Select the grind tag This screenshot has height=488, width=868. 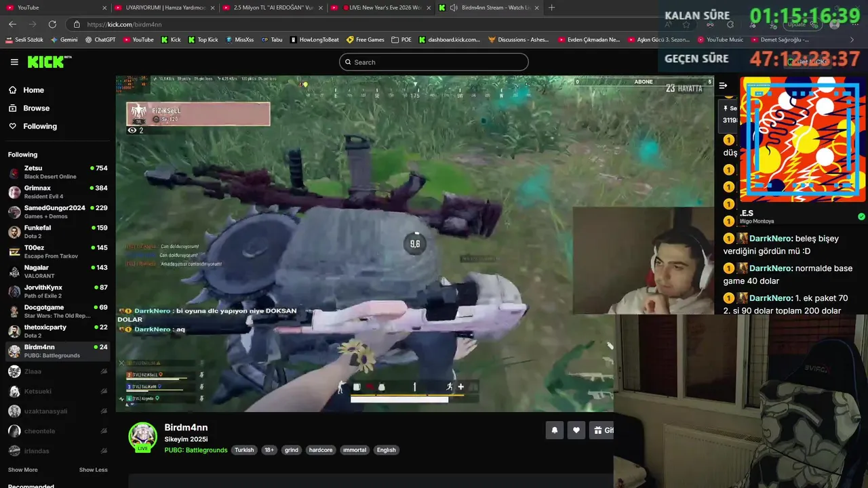(292, 450)
